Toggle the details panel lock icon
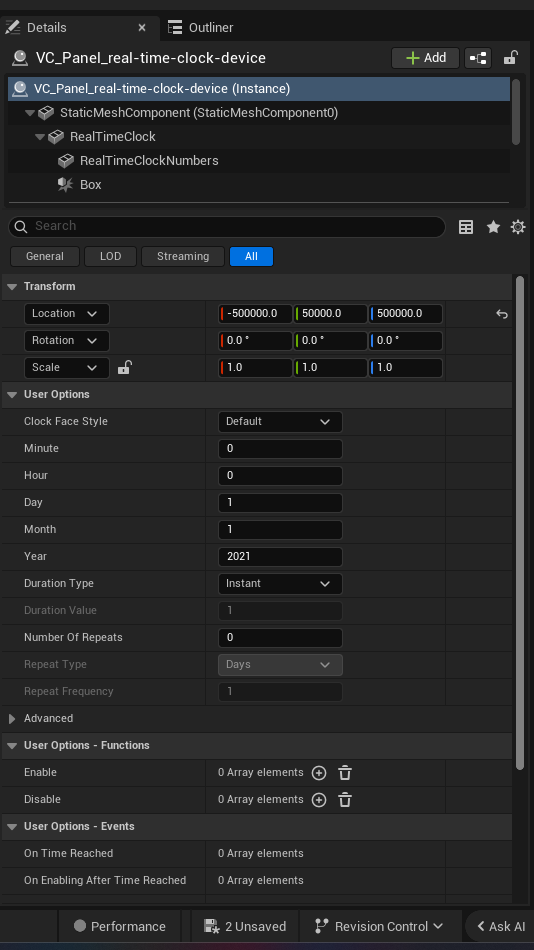This screenshot has height=950, width=534. point(510,58)
